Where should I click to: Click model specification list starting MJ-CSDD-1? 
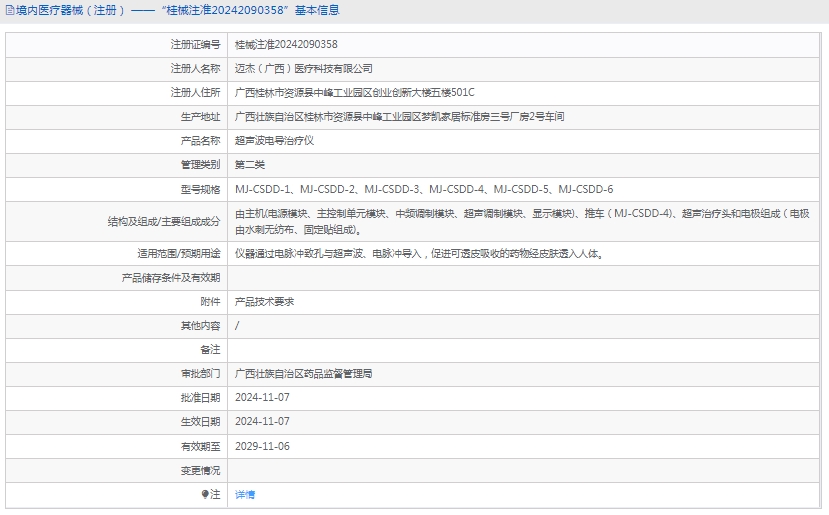point(424,189)
